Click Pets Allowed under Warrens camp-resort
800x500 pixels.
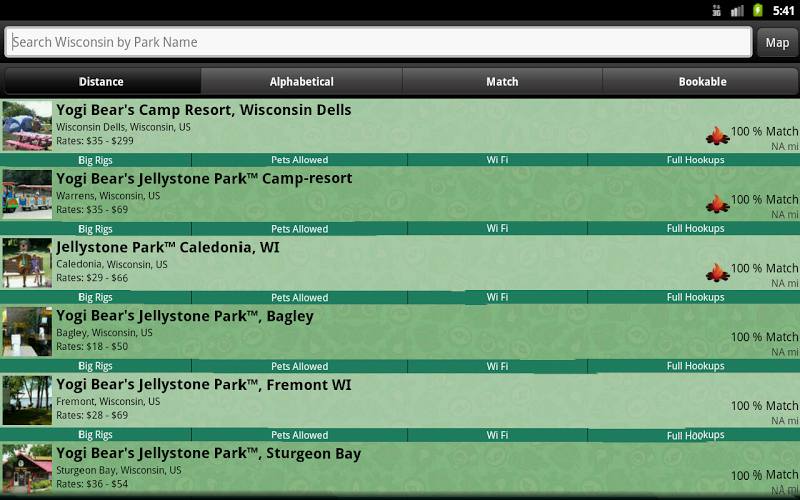tap(299, 229)
